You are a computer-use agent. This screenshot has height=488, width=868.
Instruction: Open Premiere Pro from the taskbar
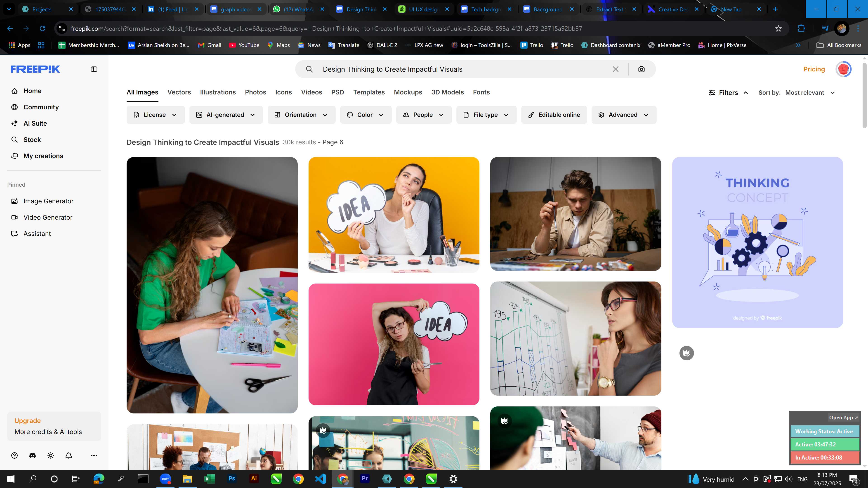click(365, 479)
